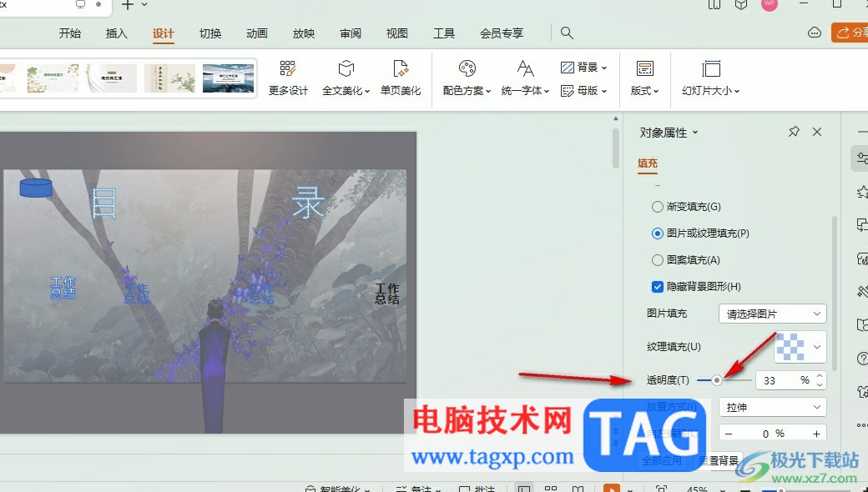The width and height of the screenshot is (868, 492).
Task: Open the View (视图) tab
Action: tap(397, 33)
